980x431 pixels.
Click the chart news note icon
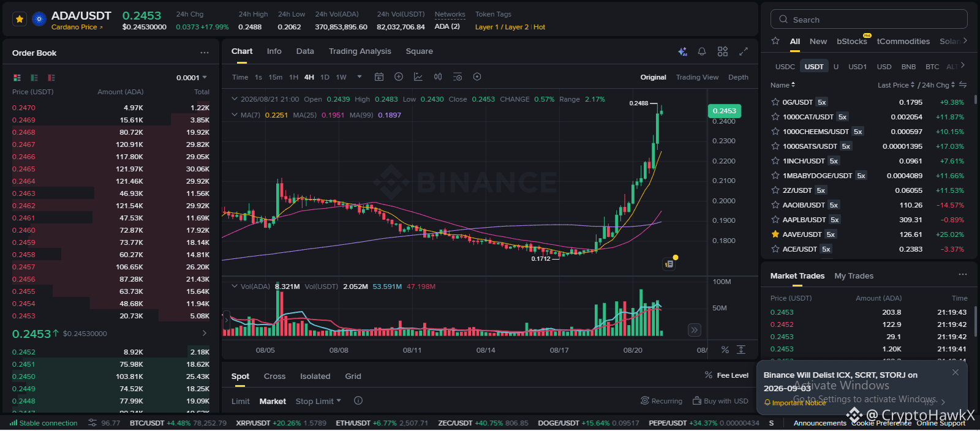coord(669,264)
